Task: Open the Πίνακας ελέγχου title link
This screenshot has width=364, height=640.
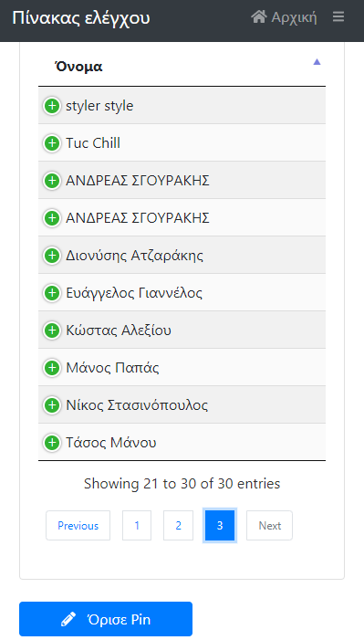Action: [81, 17]
